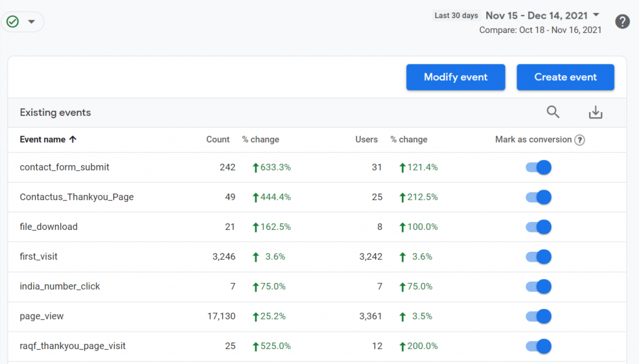Viewport: 639px width, 364px height.
Task: Expand the status dropdown arrow
Action: [x=31, y=22]
